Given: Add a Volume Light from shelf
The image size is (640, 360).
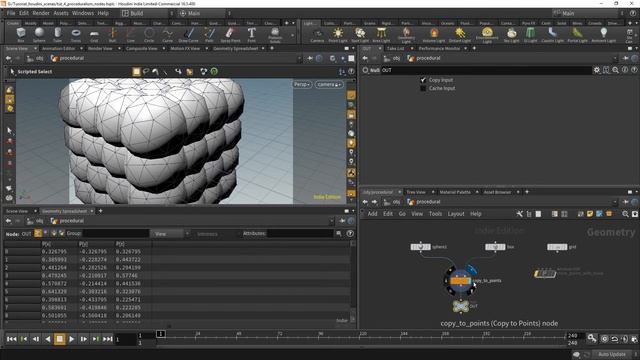Looking at the screenshot, I should click(x=433, y=35).
